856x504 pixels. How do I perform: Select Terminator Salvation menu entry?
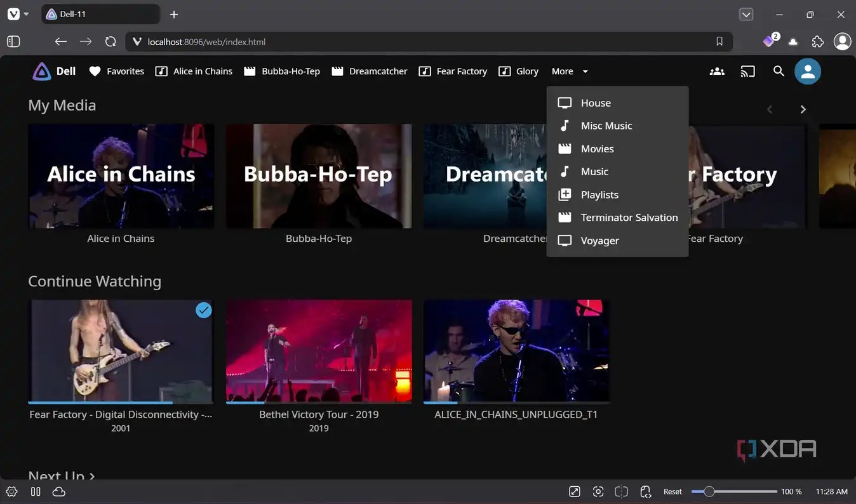[617, 217]
